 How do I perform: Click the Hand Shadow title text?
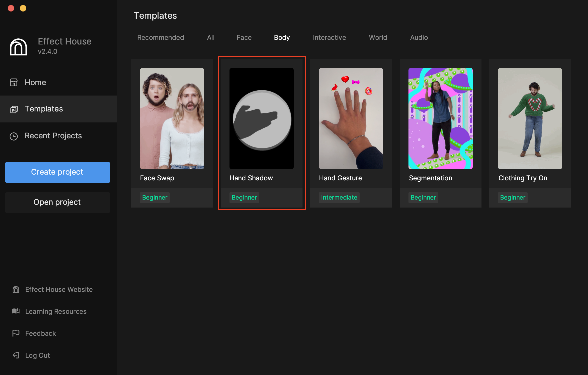(x=251, y=178)
